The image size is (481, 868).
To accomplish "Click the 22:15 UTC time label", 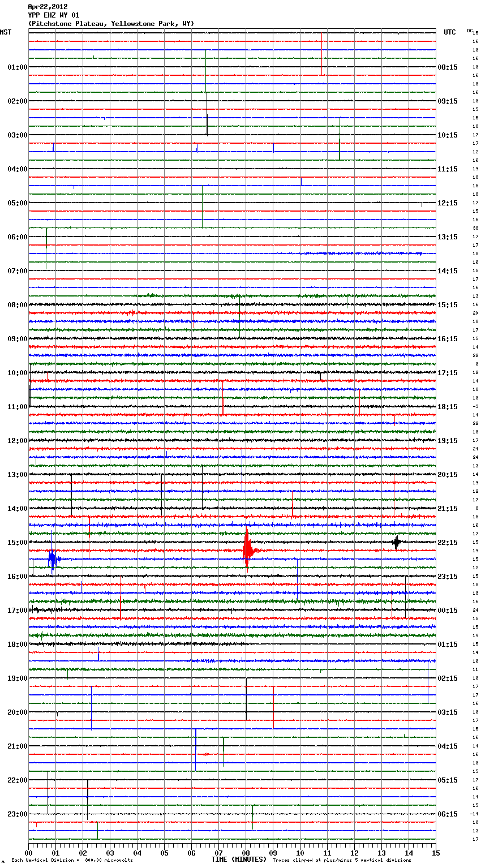I will pos(448,543).
